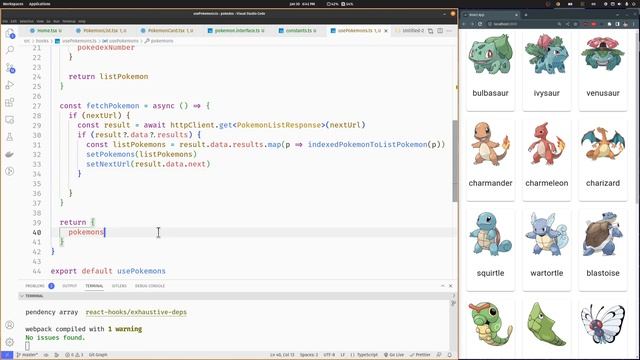Click the wartortle label in browser
The image size is (640, 360).
[547, 273]
